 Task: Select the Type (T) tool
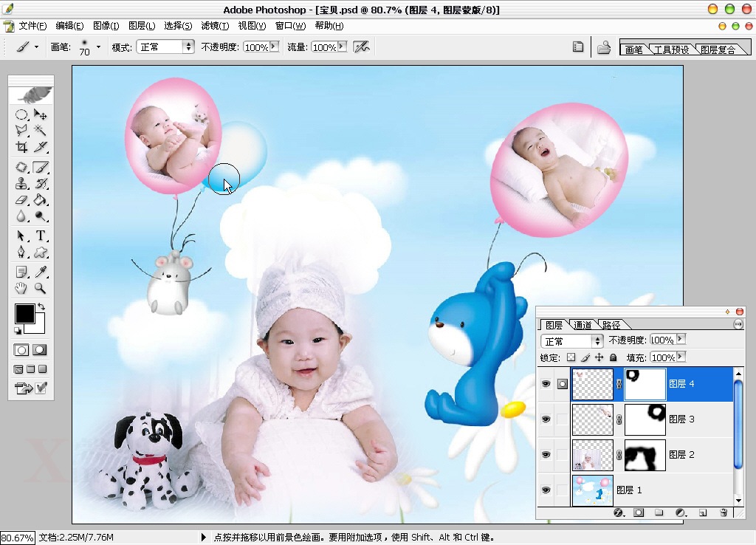[x=41, y=236]
